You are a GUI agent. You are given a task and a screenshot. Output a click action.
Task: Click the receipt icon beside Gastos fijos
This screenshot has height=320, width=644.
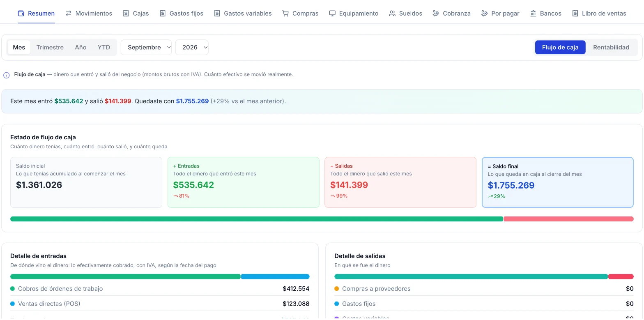coord(163,13)
